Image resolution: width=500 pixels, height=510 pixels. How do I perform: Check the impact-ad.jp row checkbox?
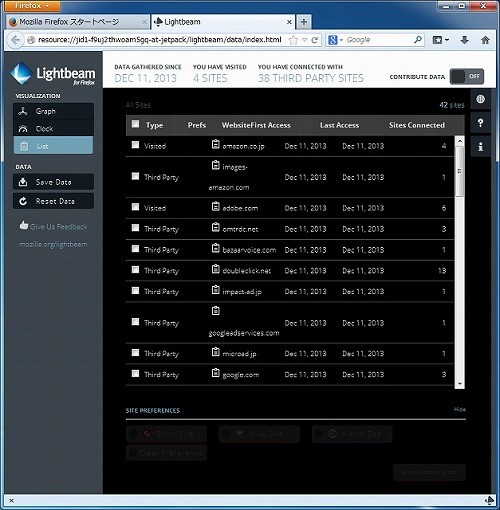pyautogui.click(x=135, y=290)
